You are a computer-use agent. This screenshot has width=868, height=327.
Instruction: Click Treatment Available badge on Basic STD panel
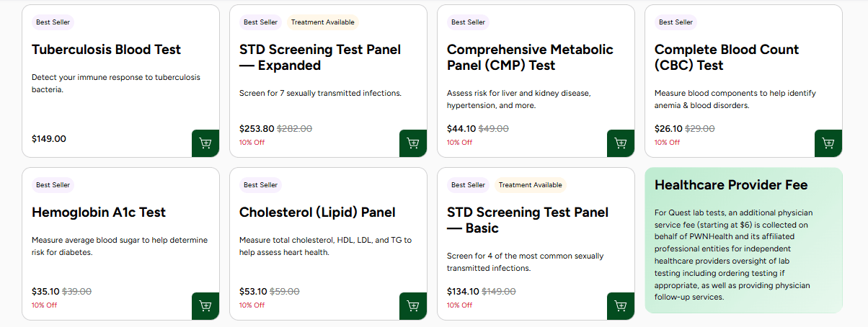point(531,185)
